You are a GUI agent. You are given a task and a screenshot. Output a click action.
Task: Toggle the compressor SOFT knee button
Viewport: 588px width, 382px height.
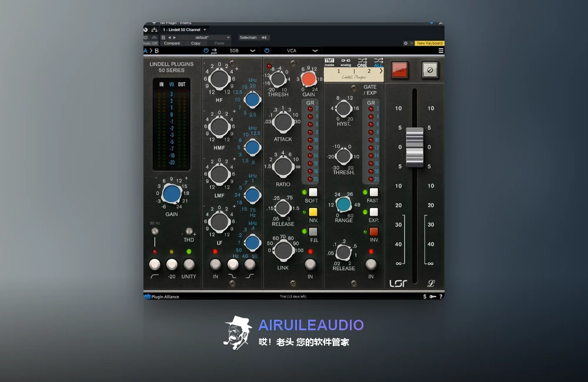[313, 192]
